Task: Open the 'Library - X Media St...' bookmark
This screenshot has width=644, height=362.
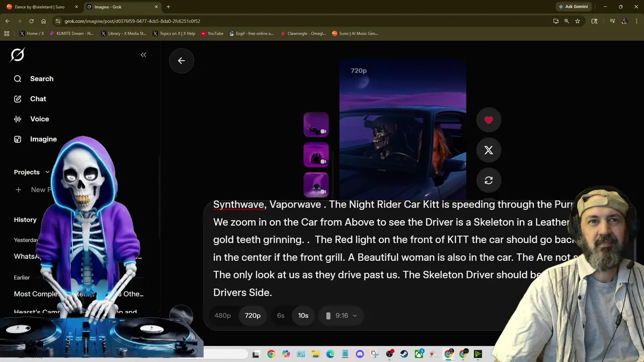Action: 123,33
